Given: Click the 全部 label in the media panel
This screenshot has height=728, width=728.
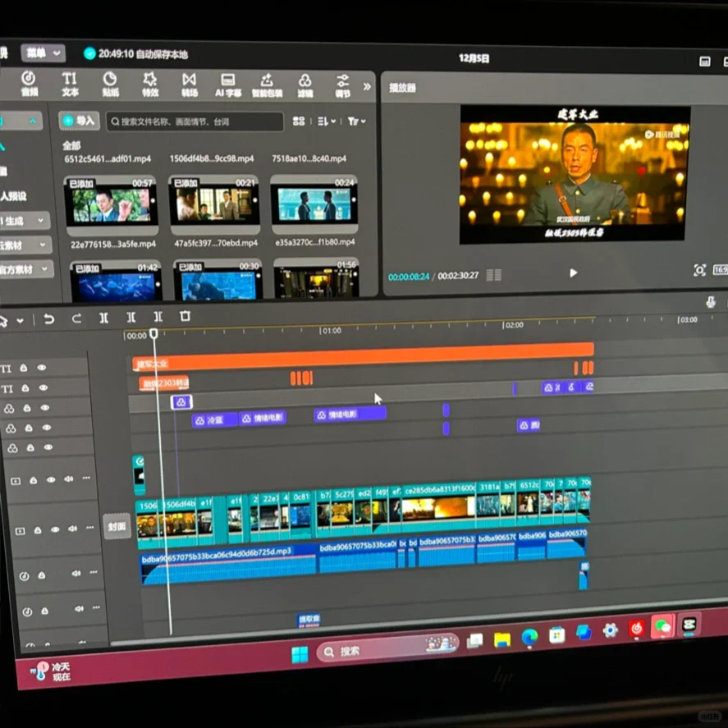Looking at the screenshot, I should (x=71, y=146).
